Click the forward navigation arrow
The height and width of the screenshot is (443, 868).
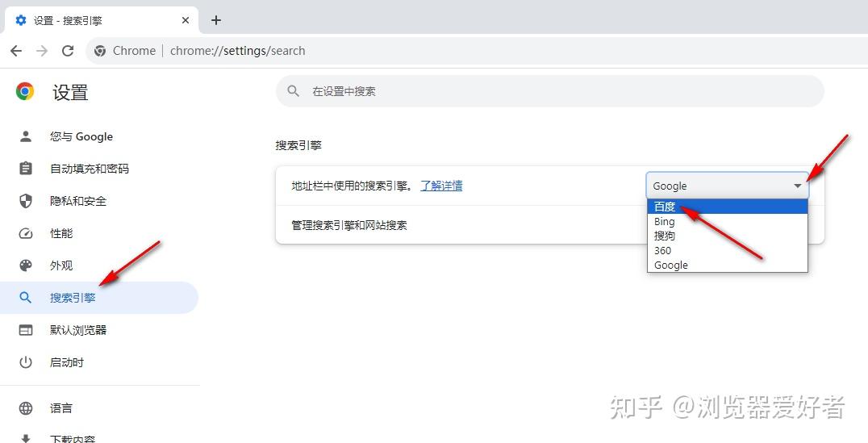coord(41,51)
